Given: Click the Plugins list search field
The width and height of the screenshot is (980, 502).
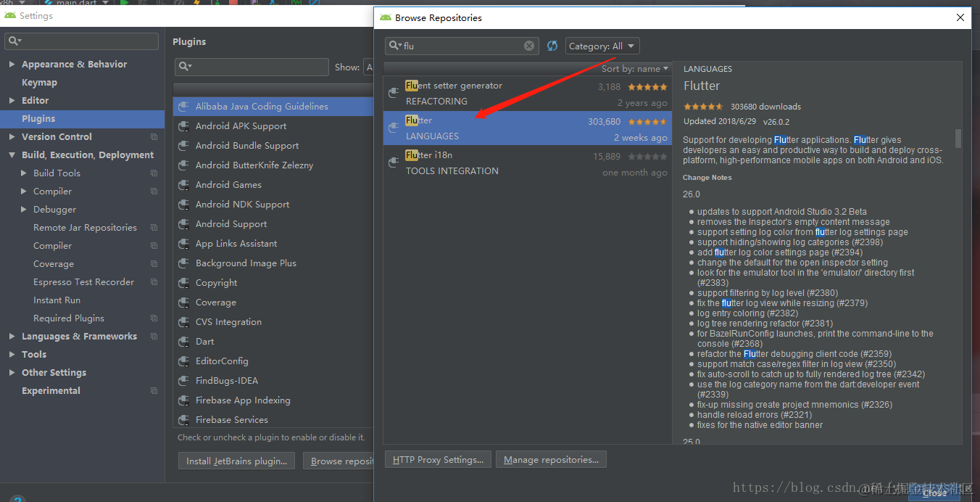Looking at the screenshot, I should point(252,67).
